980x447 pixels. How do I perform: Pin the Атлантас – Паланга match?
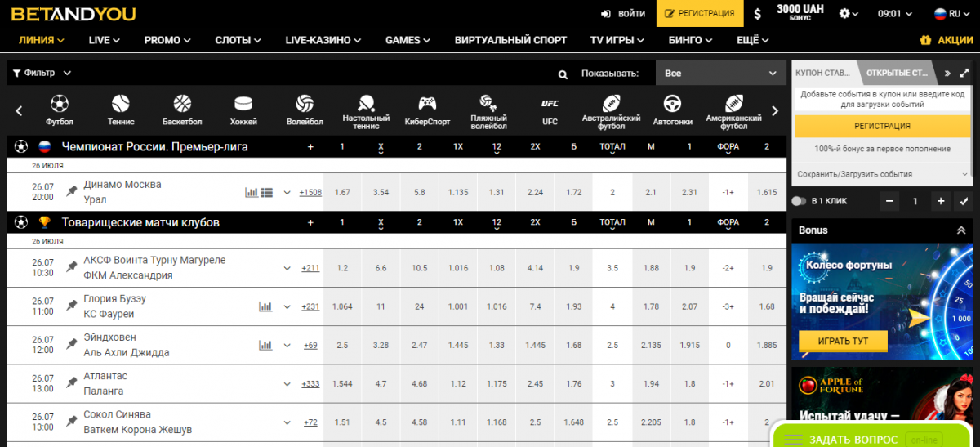tap(72, 383)
